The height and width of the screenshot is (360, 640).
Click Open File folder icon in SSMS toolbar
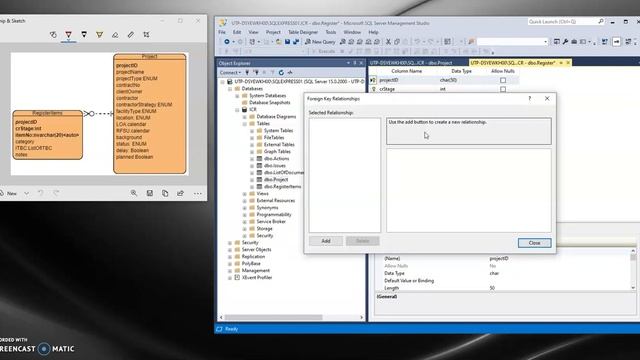tap(278, 42)
